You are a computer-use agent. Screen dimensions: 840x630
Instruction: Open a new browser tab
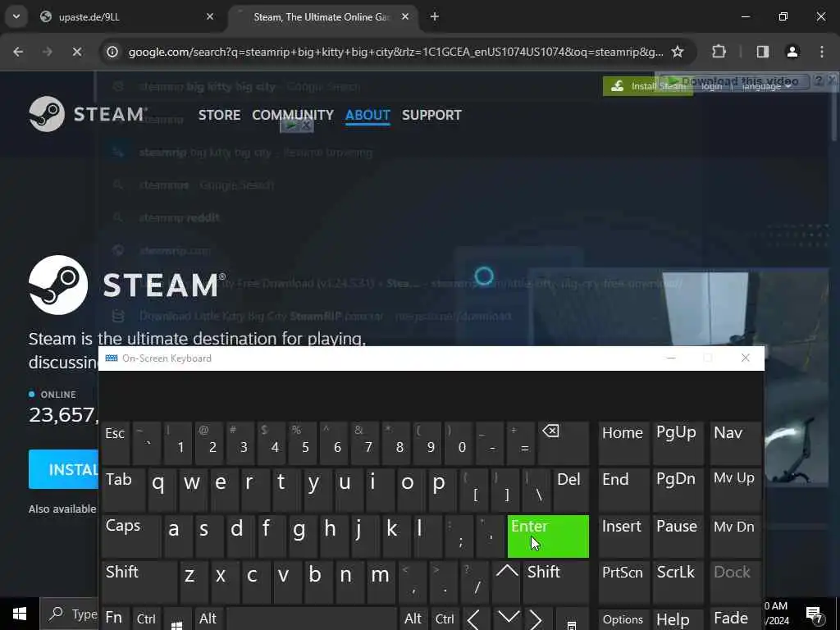click(435, 16)
